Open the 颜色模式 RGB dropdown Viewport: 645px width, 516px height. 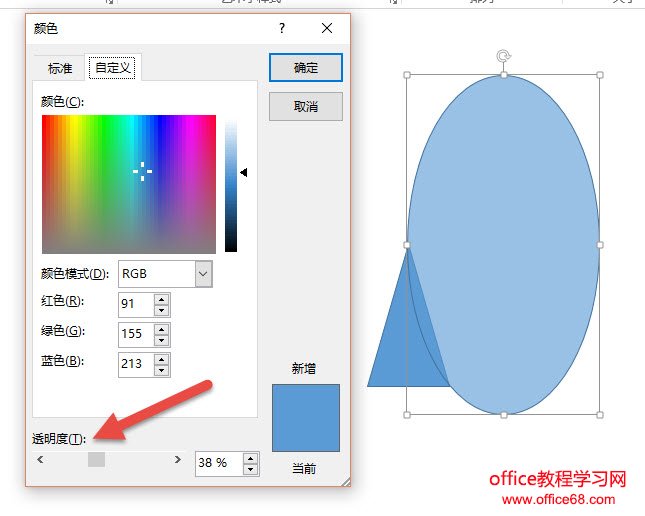click(x=203, y=273)
